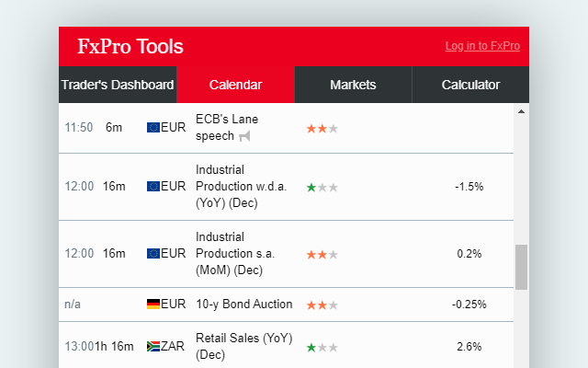Open the Retail Sales (YoY) (Dec) event
The height and width of the screenshot is (368, 588).
tap(243, 347)
